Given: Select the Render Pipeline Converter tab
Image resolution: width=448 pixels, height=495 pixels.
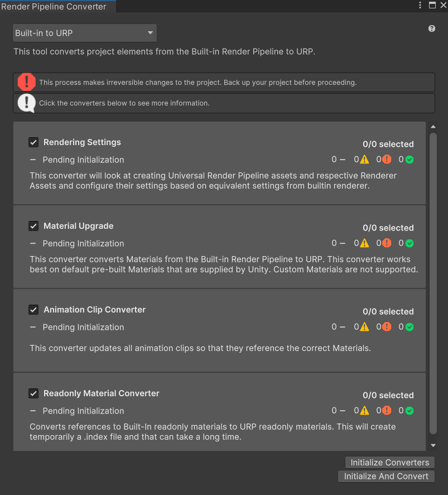Looking at the screenshot, I should point(54,6).
